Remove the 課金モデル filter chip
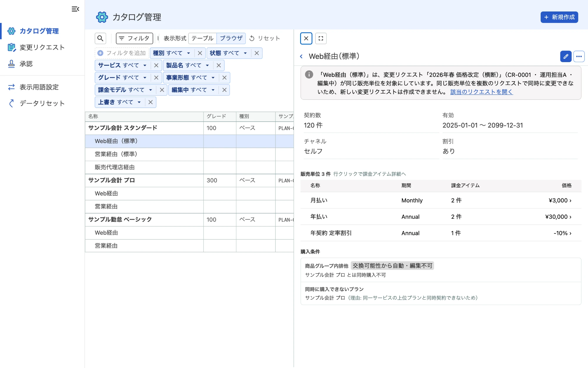The height and width of the screenshot is (368, 588). (162, 90)
